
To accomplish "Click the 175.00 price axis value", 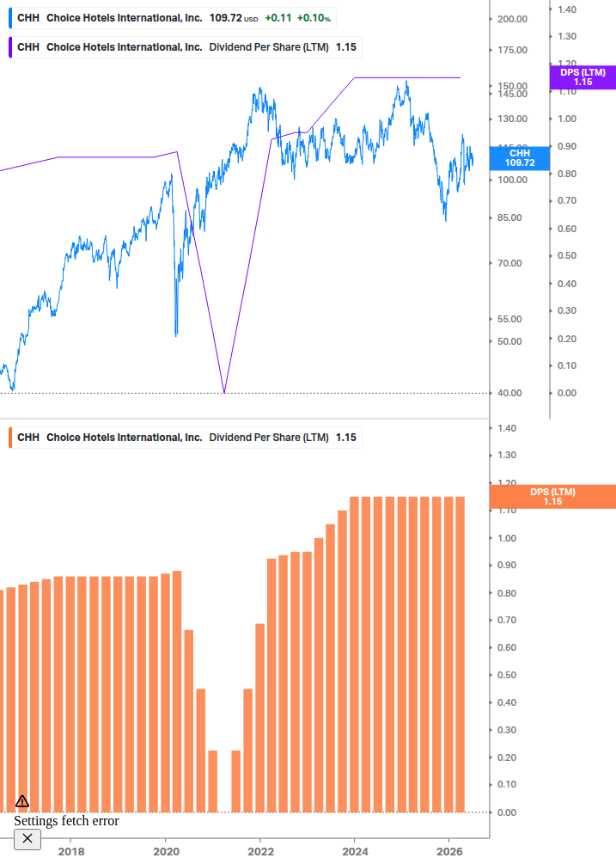I will pos(512,50).
